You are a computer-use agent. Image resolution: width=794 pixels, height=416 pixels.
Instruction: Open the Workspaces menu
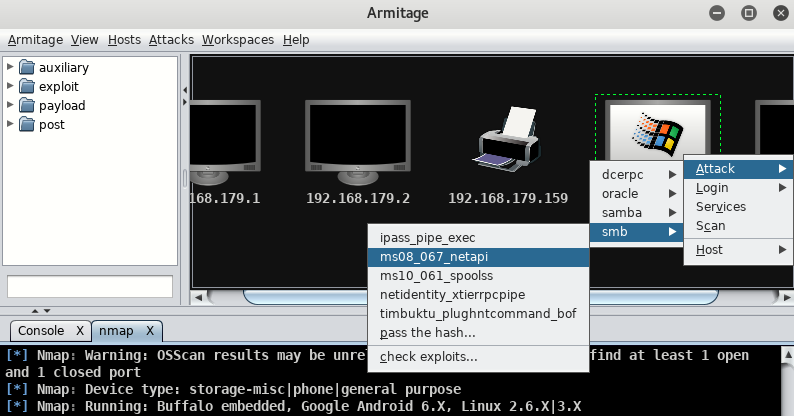click(x=238, y=39)
